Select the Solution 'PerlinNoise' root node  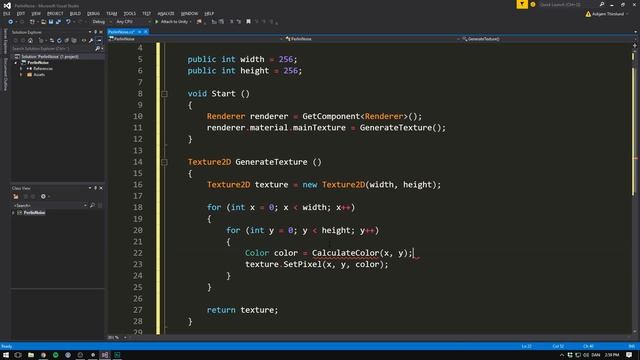50,56
